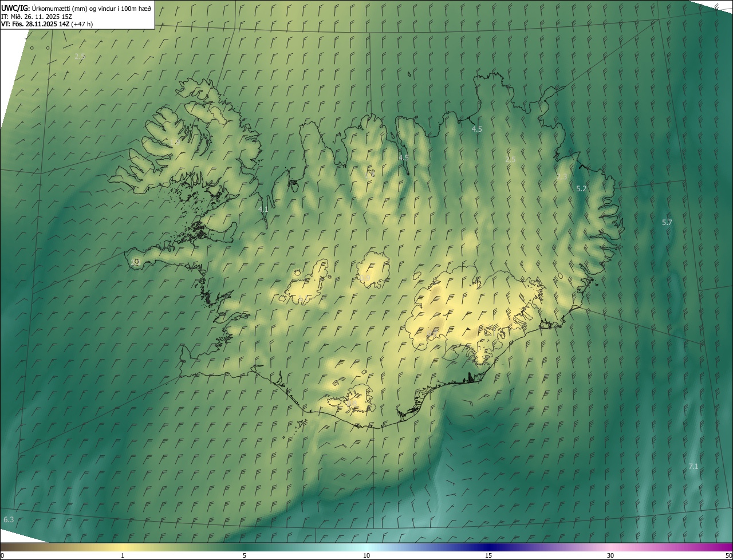This screenshot has height=560, width=733.
Task: Click the map value label '4.1'
Action: point(263,210)
